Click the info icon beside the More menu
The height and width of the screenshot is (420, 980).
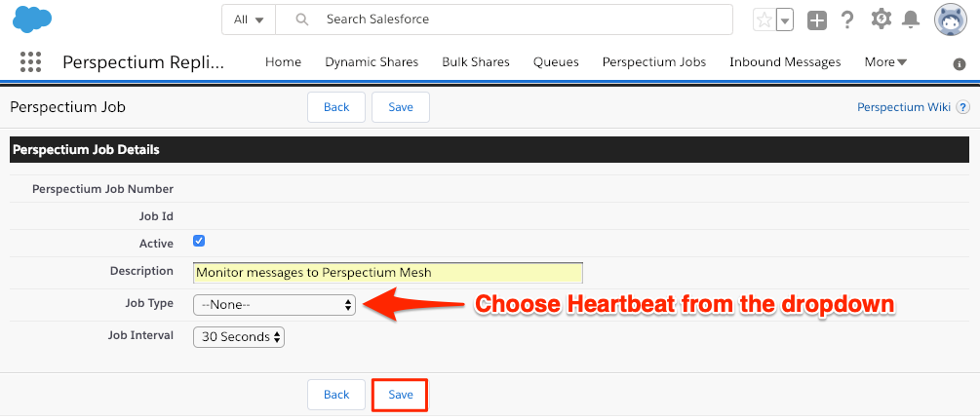point(960,64)
